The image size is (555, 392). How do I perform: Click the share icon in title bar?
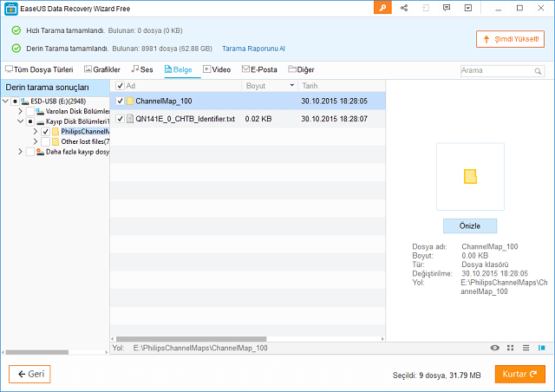pyautogui.click(x=404, y=8)
